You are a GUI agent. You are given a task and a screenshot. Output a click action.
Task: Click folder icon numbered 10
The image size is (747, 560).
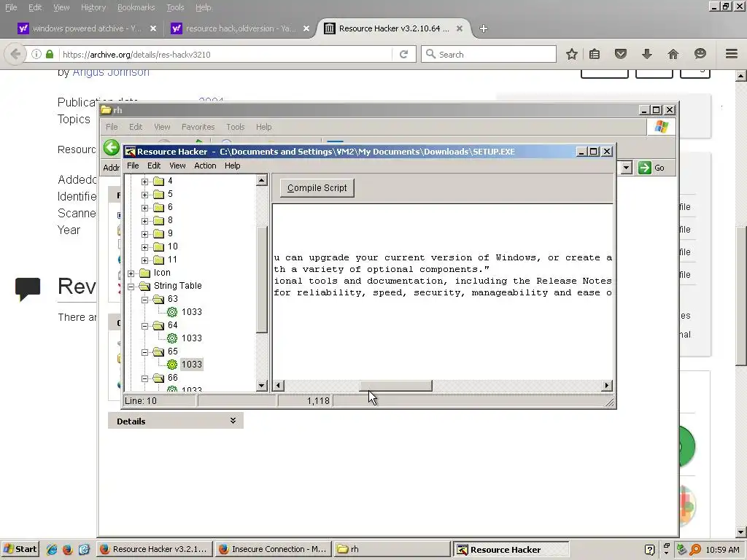(x=158, y=246)
